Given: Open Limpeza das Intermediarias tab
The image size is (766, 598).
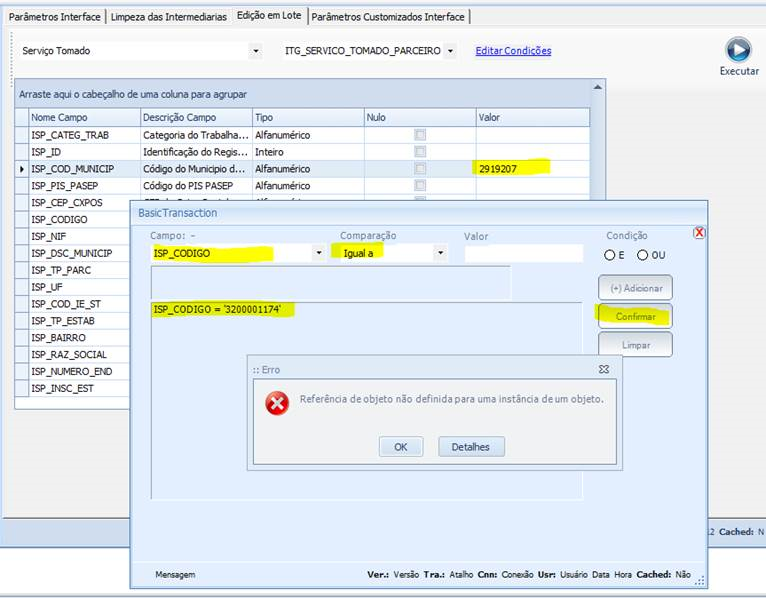Looking at the screenshot, I should click(x=168, y=17).
